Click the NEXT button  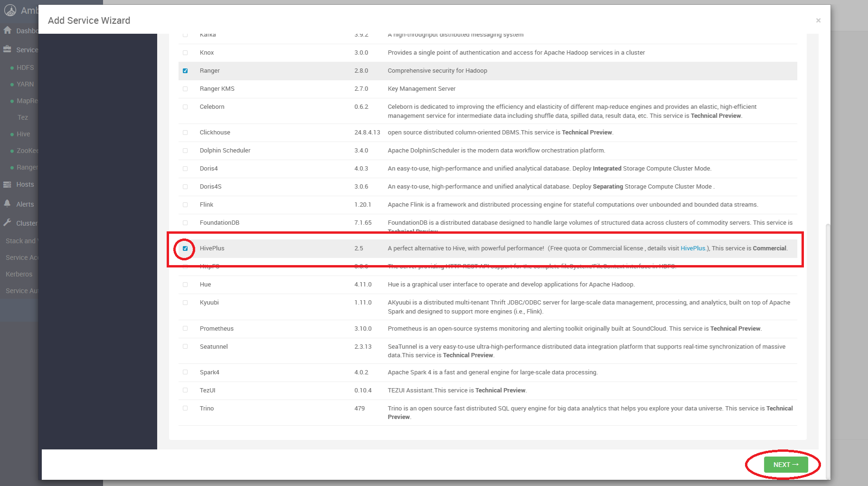tap(786, 465)
